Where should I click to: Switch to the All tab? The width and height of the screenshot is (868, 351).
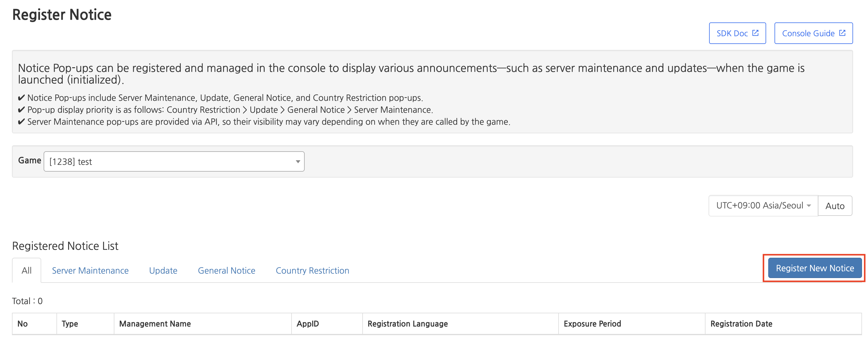(27, 270)
